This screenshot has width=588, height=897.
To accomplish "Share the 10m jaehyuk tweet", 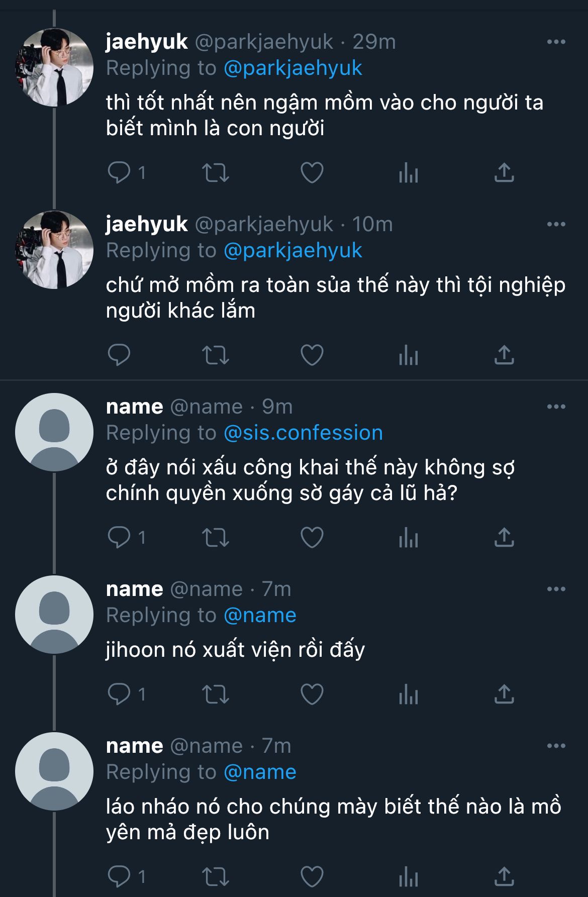I will pos(504,355).
